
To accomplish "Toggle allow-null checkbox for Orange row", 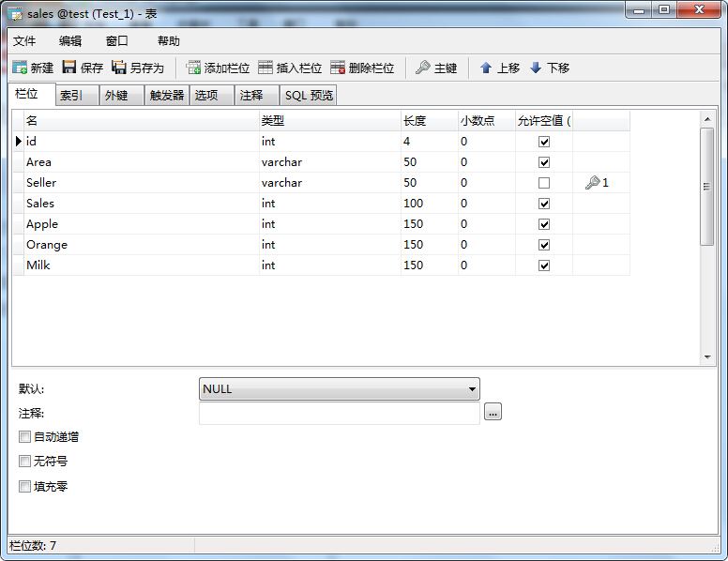I will 544,245.
